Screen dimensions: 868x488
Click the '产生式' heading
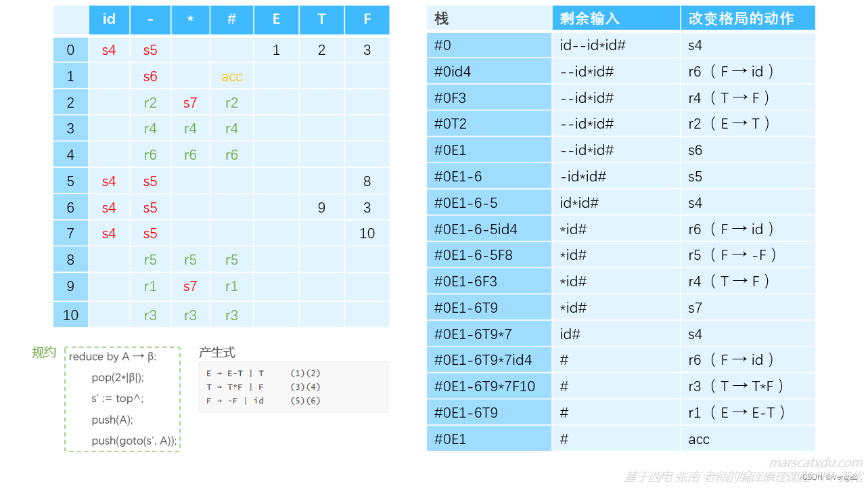[216, 353]
